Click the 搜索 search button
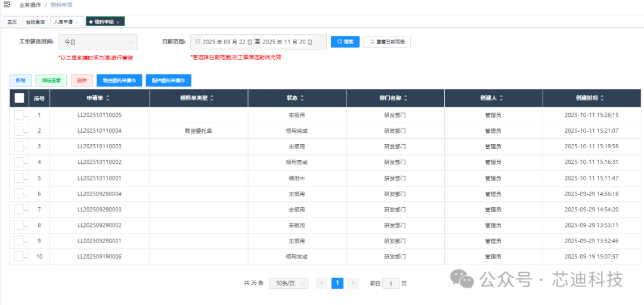 pos(345,42)
